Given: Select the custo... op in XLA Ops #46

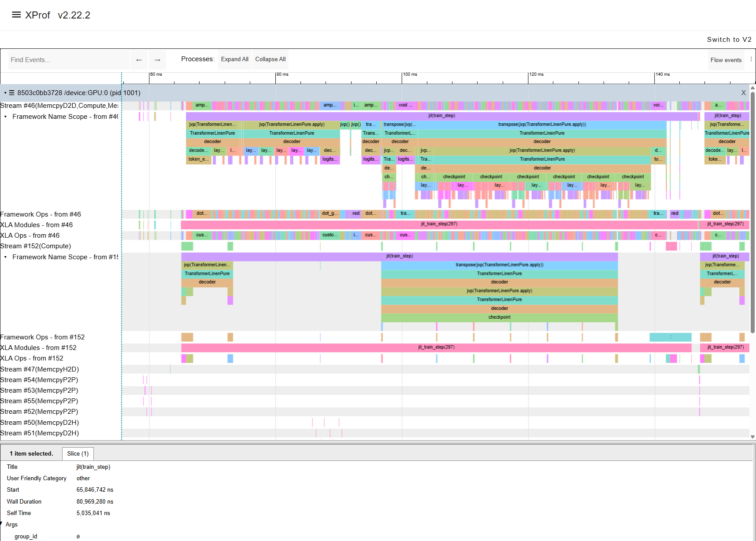Looking at the screenshot, I should (330, 235).
